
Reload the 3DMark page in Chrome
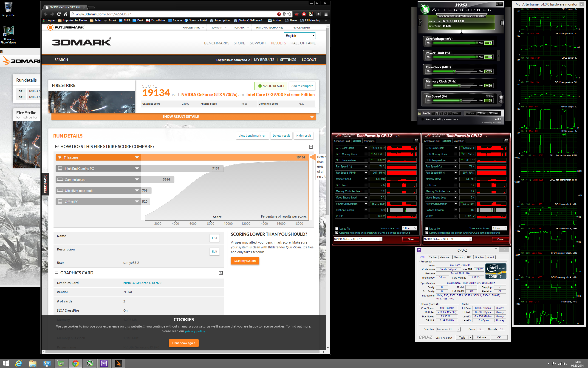coord(59,14)
